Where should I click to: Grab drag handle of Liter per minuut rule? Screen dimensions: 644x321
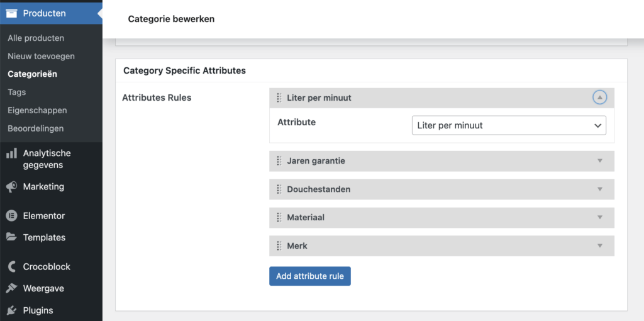click(279, 98)
